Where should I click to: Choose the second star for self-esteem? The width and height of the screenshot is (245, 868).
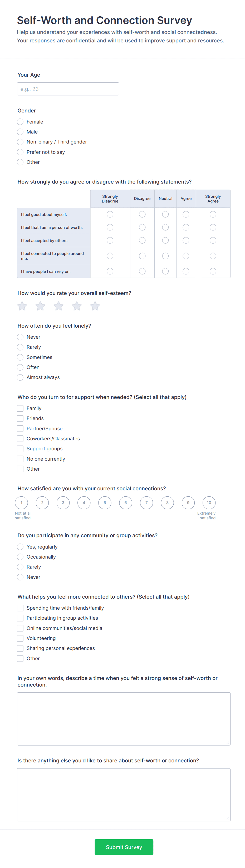click(41, 306)
